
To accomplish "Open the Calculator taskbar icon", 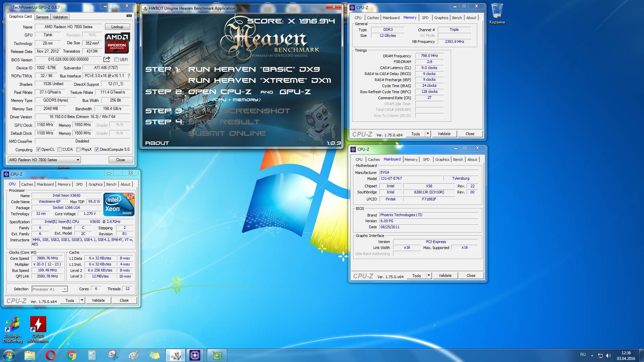I will (x=92, y=355).
